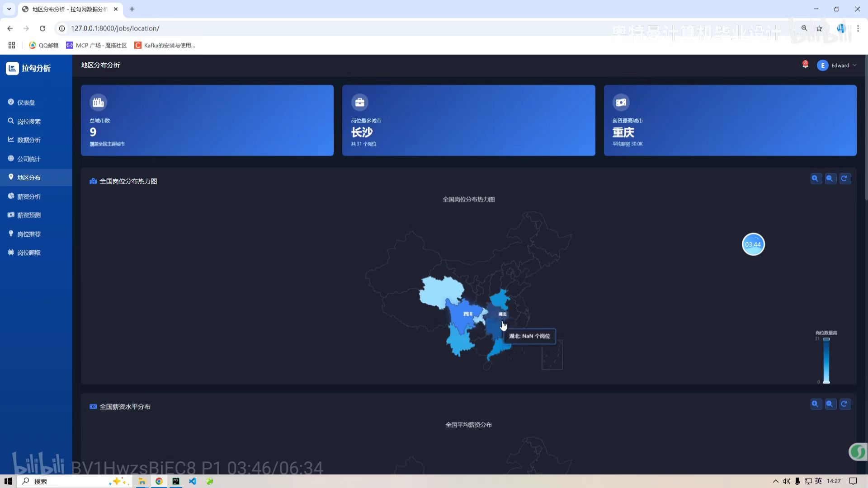
Task: Open VS Code from the taskbar
Action: pyautogui.click(x=193, y=481)
